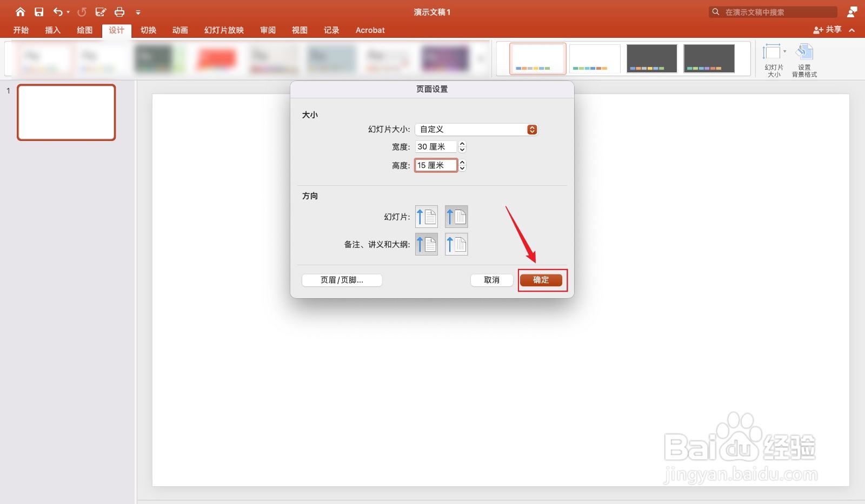Click the 共享 share button
The width and height of the screenshot is (865, 504).
tap(827, 30)
